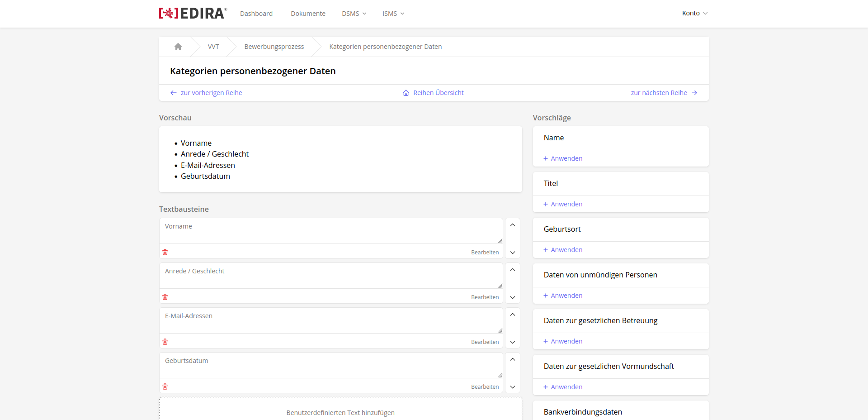The image size is (868, 420).
Task: Apply the Geburtsort suggestion
Action: pyautogui.click(x=563, y=250)
